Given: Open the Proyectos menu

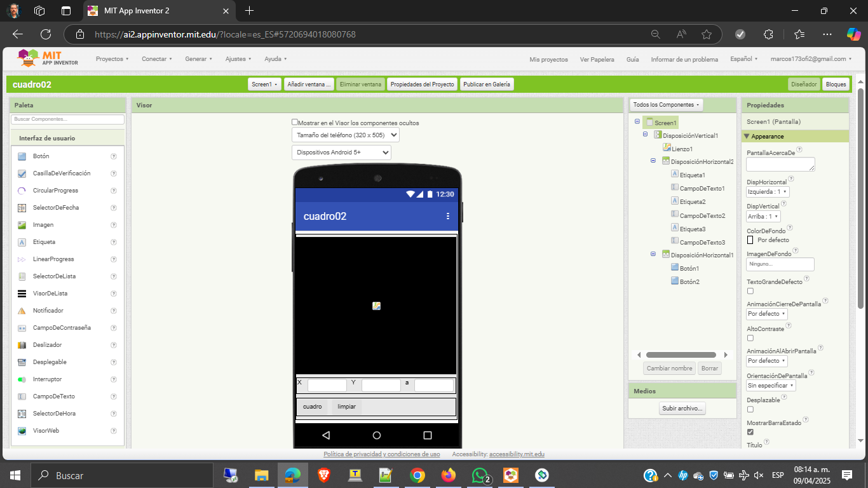Looking at the screenshot, I should tap(112, 59).
